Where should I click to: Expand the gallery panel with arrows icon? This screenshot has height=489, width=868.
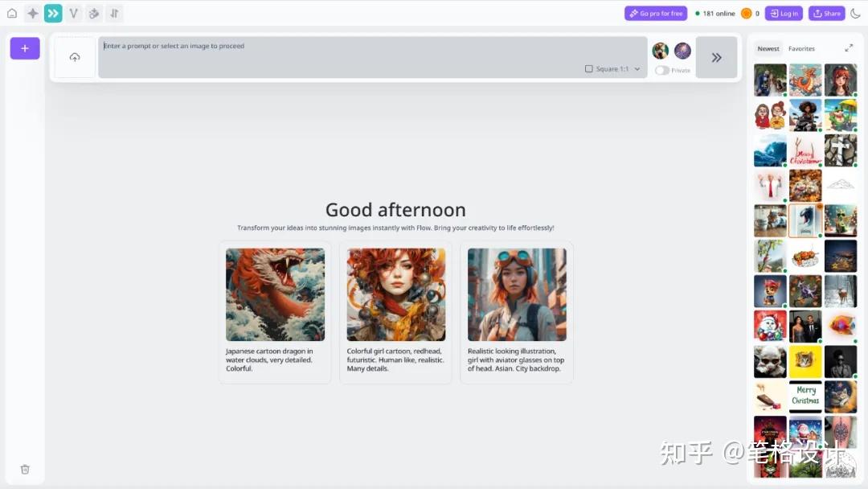pos(849,48)
